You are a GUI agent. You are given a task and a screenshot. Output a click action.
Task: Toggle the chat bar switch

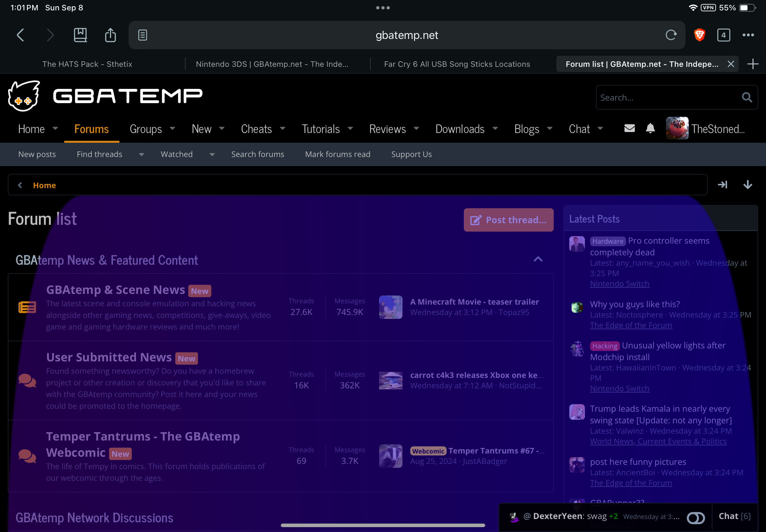click(696, 518)
